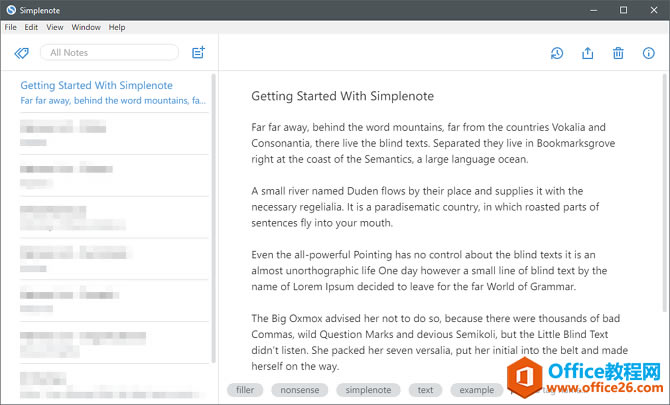Click the share note icon
The height and width of the screenshot is (405, 670).
pos(588,53)
